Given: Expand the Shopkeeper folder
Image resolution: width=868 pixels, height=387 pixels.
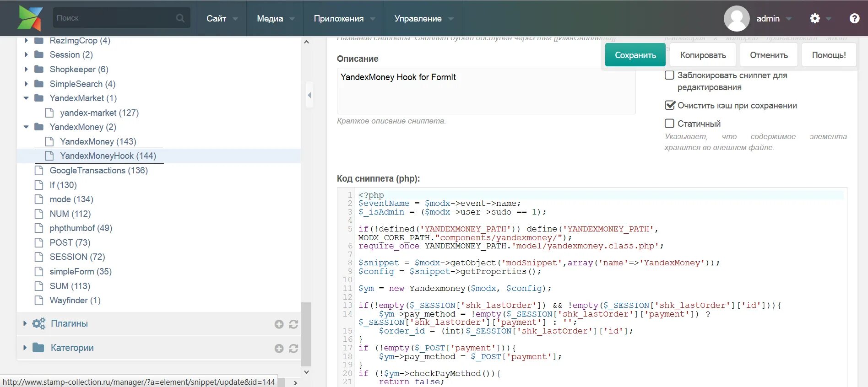Looking at the screenshot, I should pyautogui.click(x=26, y=70).
